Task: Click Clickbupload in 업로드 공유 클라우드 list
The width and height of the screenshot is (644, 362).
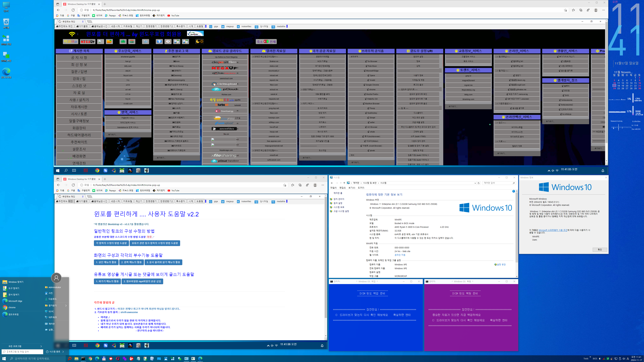Action: click(225, 84)
